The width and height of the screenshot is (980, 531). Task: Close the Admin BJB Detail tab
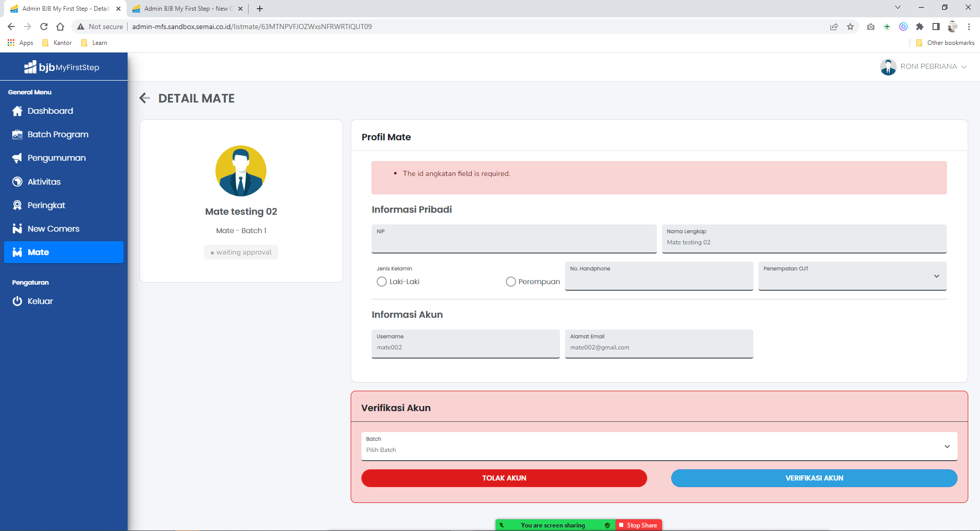(x=118, y=9)
